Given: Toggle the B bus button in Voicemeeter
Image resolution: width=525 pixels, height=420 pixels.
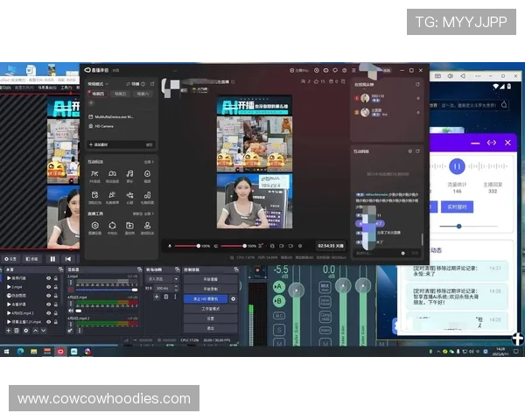Looking at the screenshot, I should click(279, 301).
